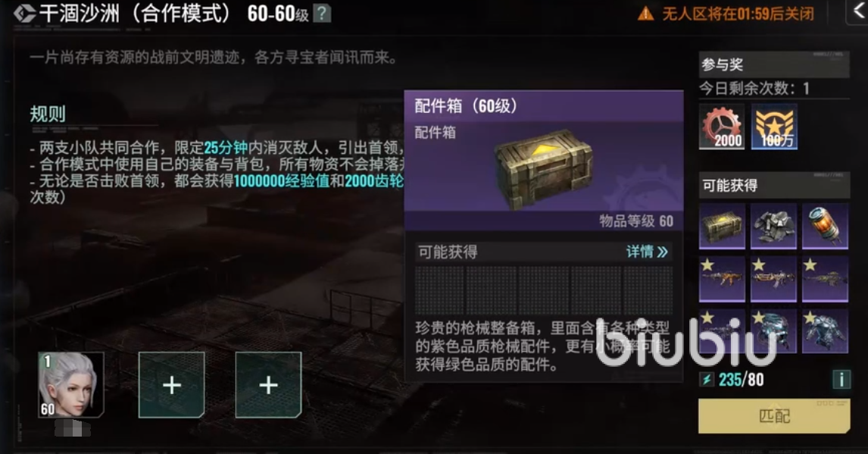
Task: Select the starred blue helmet reward
Action: (x=773, y=330)
